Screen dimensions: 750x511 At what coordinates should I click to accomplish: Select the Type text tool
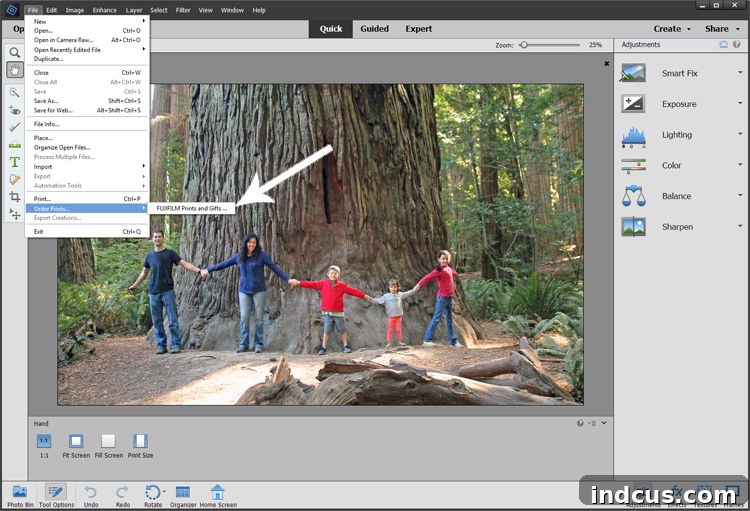tap(15, 162)
